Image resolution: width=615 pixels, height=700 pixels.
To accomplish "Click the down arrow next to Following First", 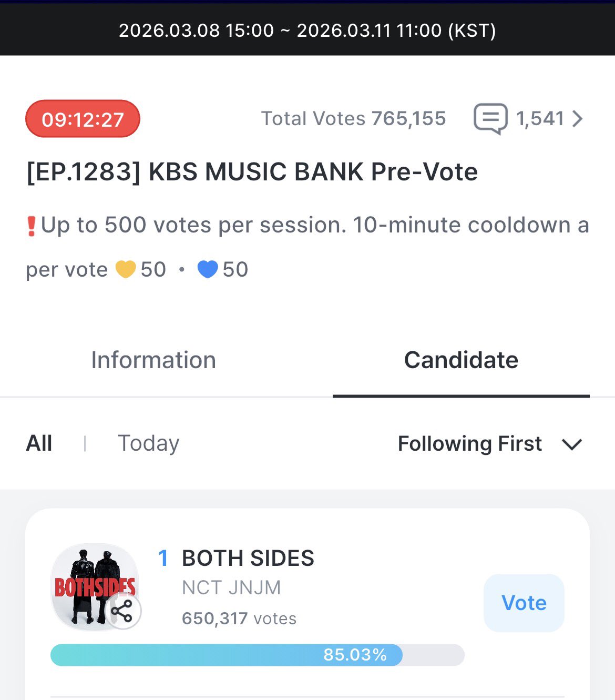I will 572,444.
